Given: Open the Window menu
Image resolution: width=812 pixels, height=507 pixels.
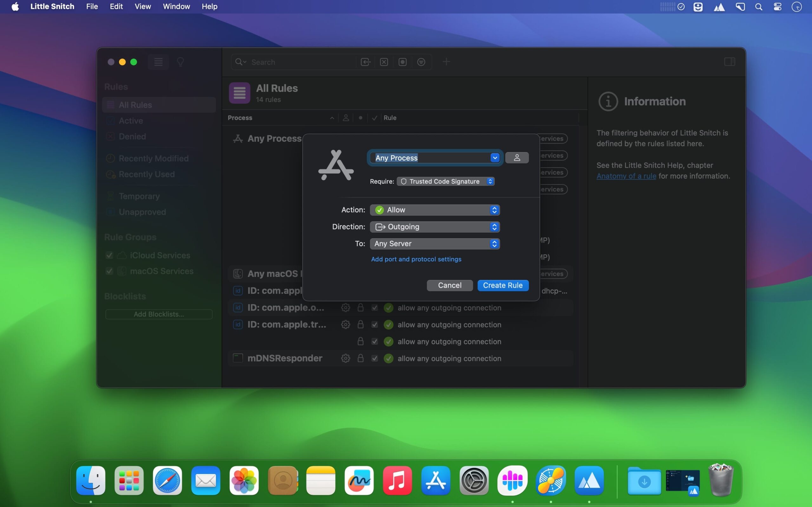Looking at the screenshot, I should click(176, 6).
